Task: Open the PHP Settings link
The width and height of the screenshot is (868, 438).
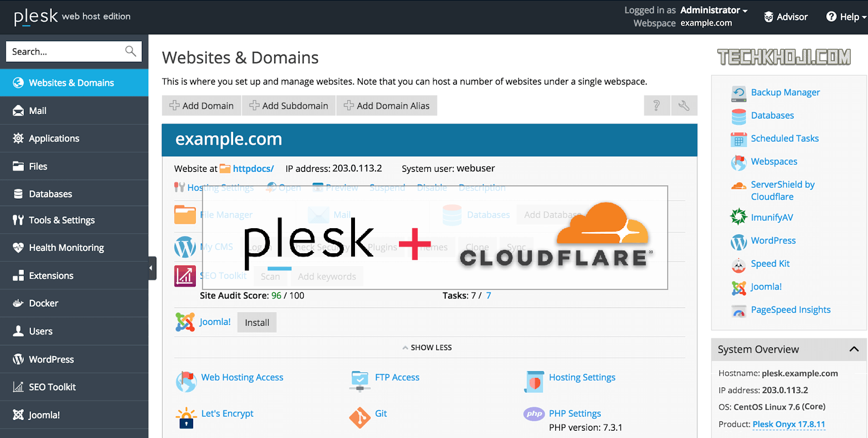Action: (575, 414)
